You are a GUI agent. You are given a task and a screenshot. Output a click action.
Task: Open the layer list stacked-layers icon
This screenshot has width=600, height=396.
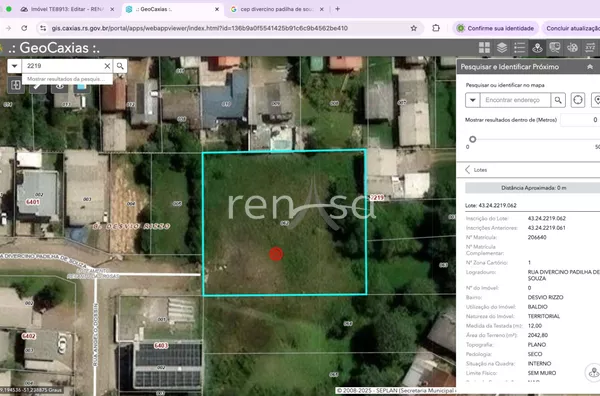[x=502, y=48]
